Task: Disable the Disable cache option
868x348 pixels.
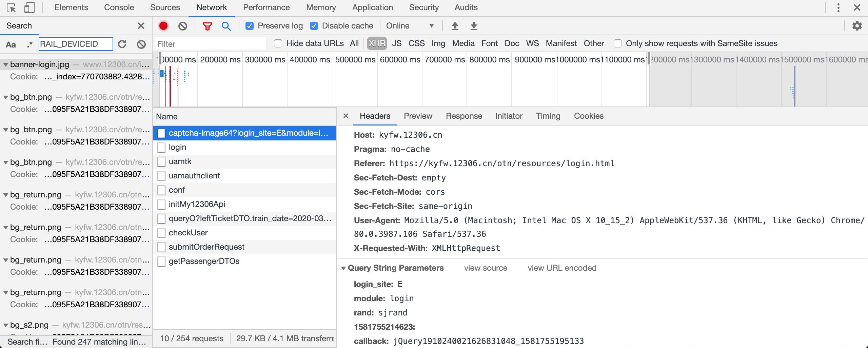Action: click(314, 25)
